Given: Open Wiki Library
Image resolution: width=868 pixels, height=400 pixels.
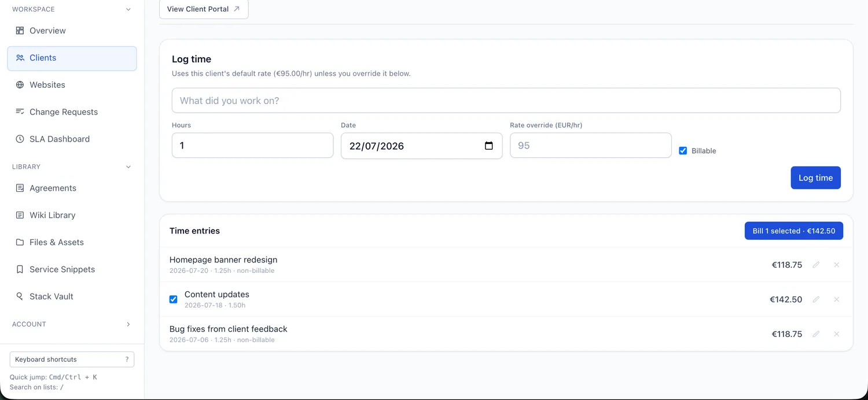Looking at the screenshot, I should point(72,215).
